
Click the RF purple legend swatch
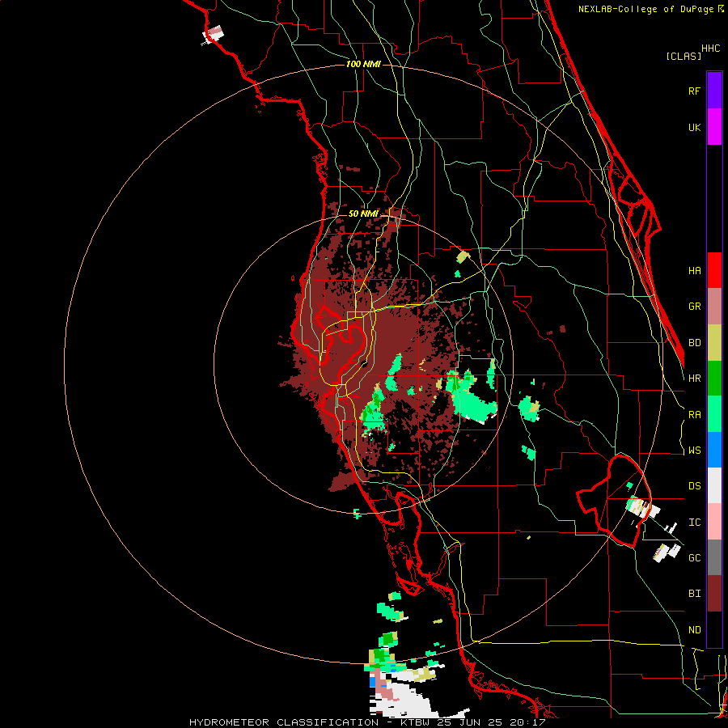[714, 91]
